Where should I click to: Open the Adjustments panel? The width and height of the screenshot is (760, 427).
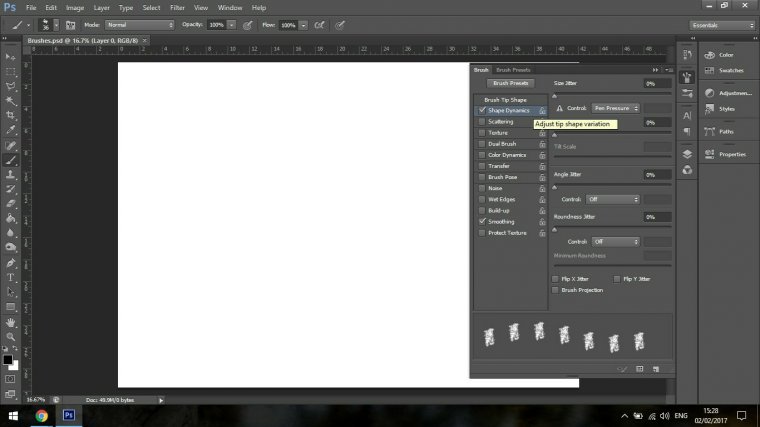pyautogui.click(x=728, y=93)
